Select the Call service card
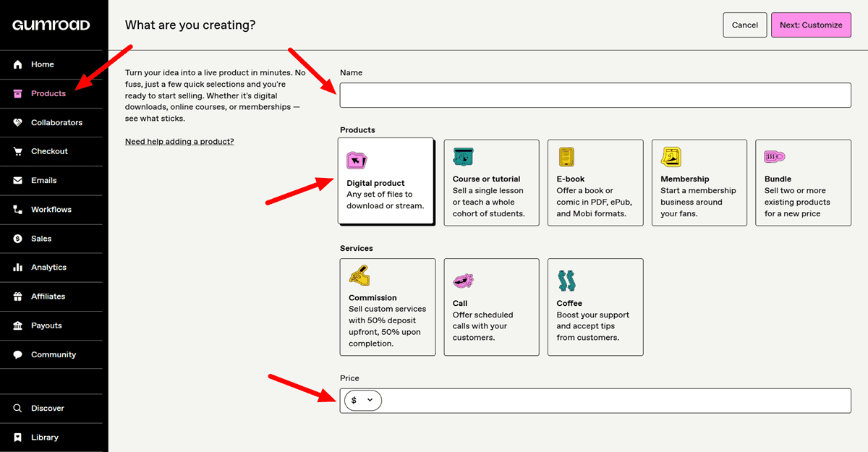The height and width of the screenshot is (452, 868). tap(491, 307)
